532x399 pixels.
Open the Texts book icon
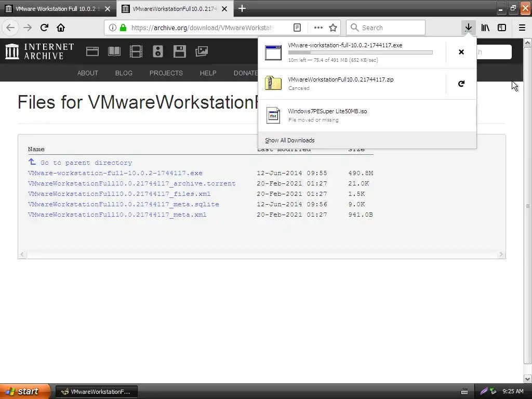[x=114, y=51]
